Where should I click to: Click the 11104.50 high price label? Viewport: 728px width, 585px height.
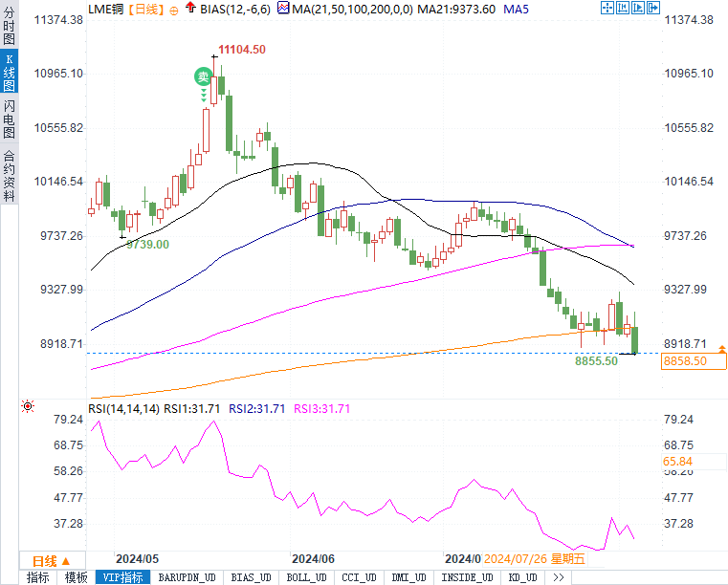pyautogui.click(x=242, y=49)
